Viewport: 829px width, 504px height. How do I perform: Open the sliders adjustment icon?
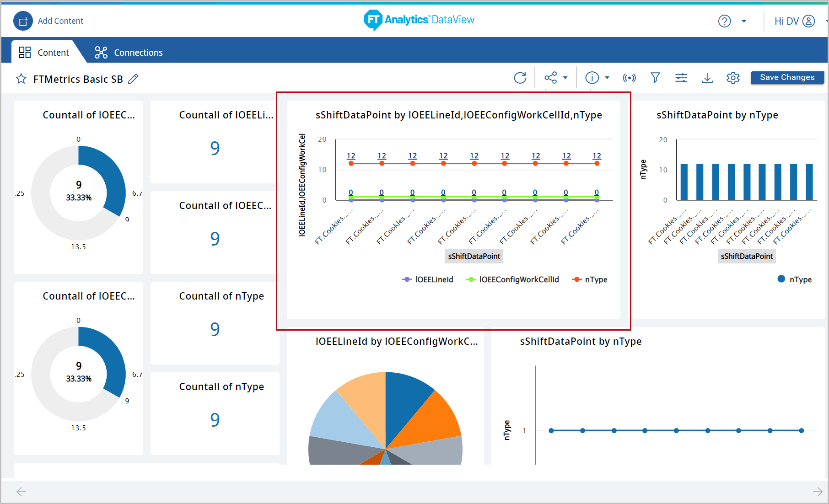coord(681,78)
